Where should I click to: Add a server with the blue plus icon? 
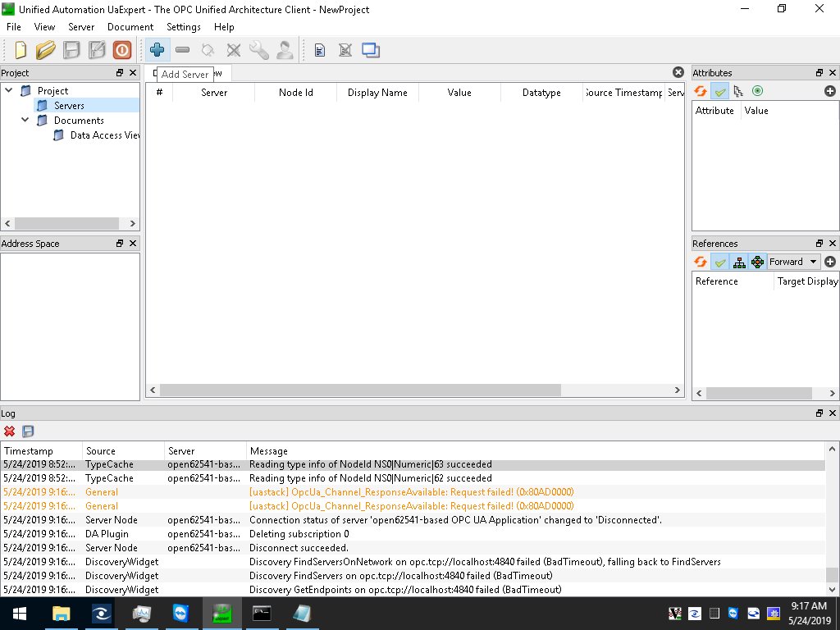coord(157,50)
